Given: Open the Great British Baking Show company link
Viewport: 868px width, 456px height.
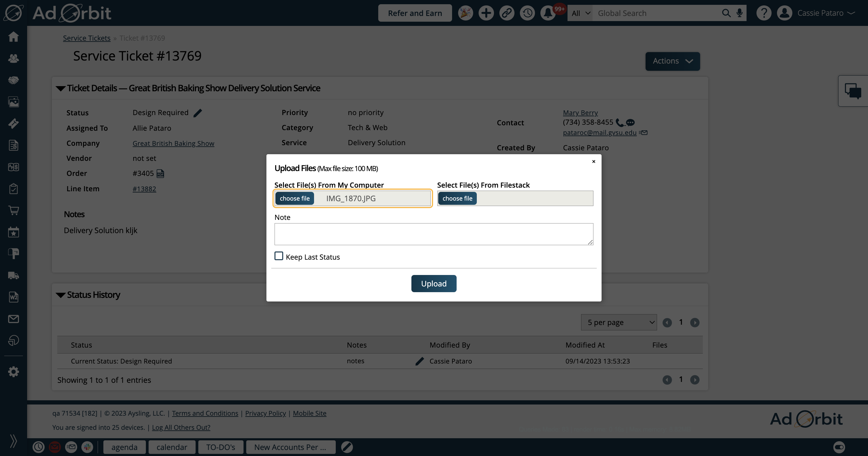Looking at the screenshot, I should coord(173,143).
